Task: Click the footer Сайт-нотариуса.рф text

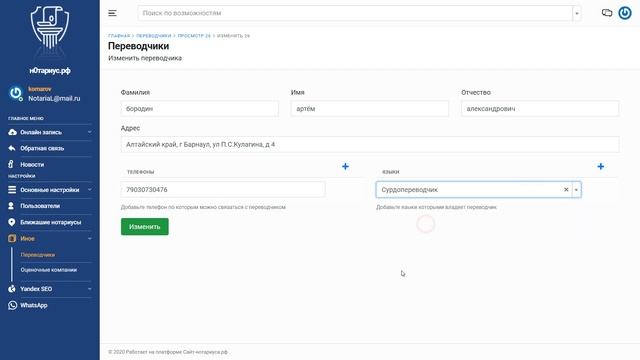Action: tap(205, 352)
